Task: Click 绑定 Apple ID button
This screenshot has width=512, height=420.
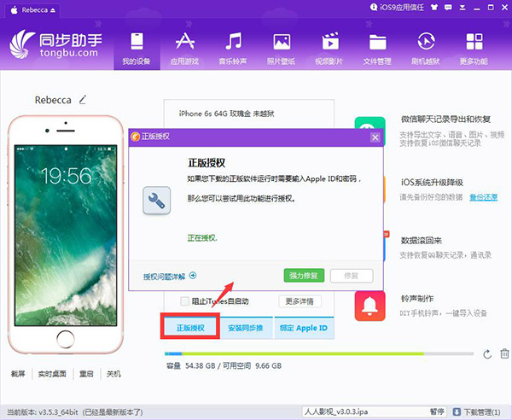Action: coord(304,328)
